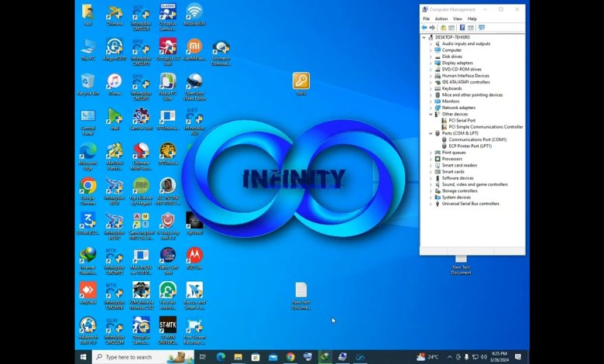Select Communications Port (COM1) entry
Screen dimensions: 604x364
[x=477, y=139]
